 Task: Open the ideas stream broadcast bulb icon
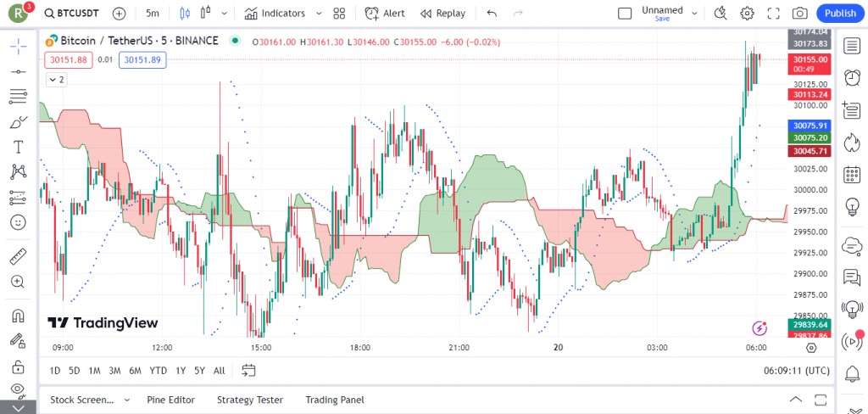click(x=851, y=308)
